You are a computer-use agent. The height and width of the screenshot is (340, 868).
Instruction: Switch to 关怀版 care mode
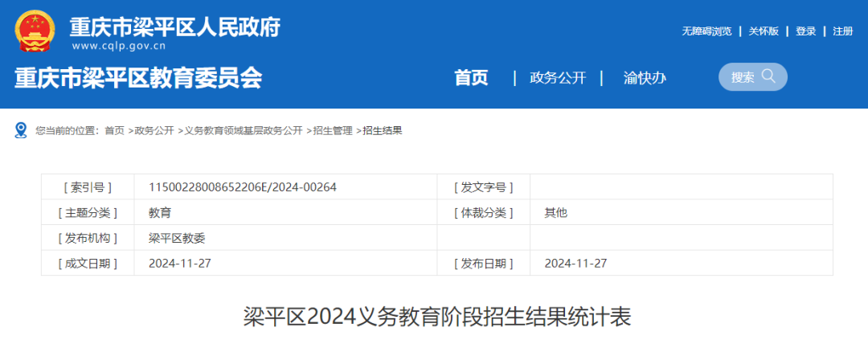[x=764, y=31]
